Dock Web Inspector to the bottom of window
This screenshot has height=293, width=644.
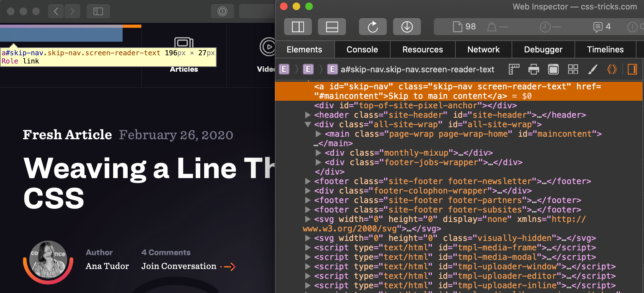click(x=332, y=27)
